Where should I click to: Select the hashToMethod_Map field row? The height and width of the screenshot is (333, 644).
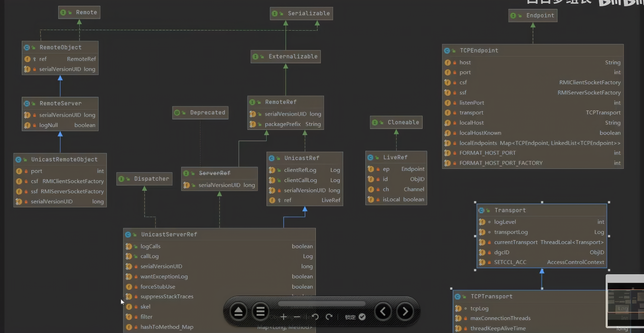pyautogui.click(x=167, y=327)
